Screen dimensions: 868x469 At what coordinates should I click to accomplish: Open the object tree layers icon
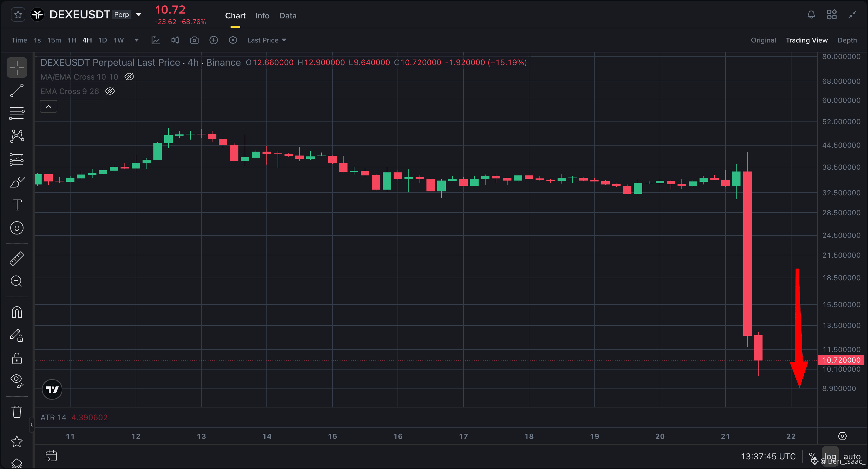tap(17, 463)
